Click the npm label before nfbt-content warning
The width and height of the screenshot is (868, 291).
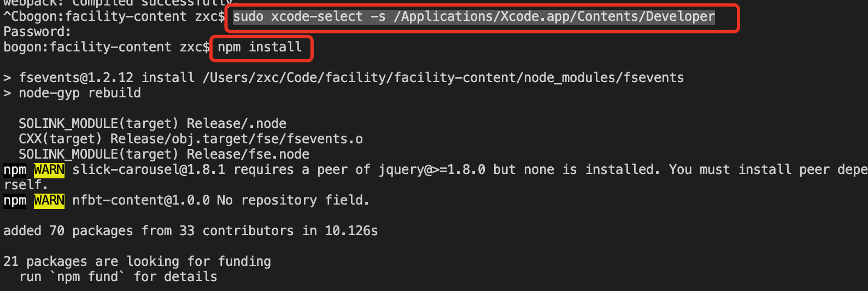[15, 201]
